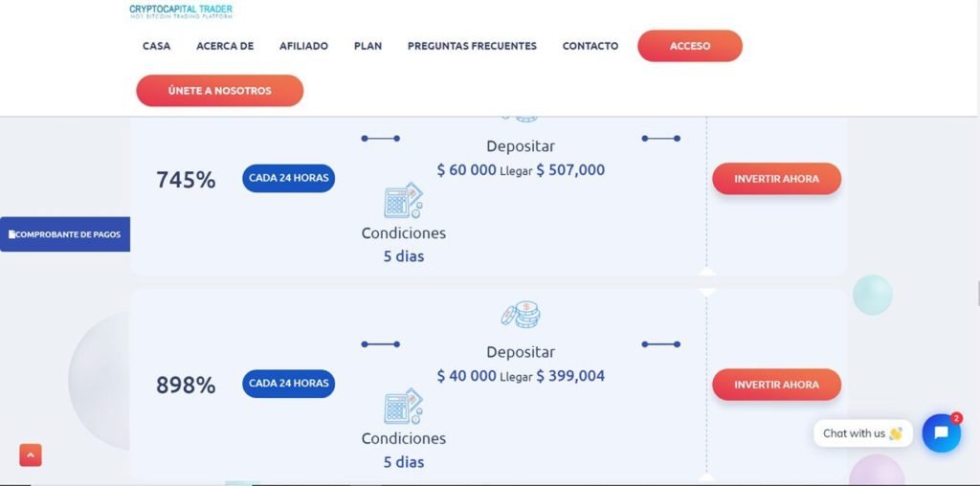The height and width of the screenshot is (486, 980).
Task: Click the page vertical scrollbar thumb
Action: pos(977,293)
